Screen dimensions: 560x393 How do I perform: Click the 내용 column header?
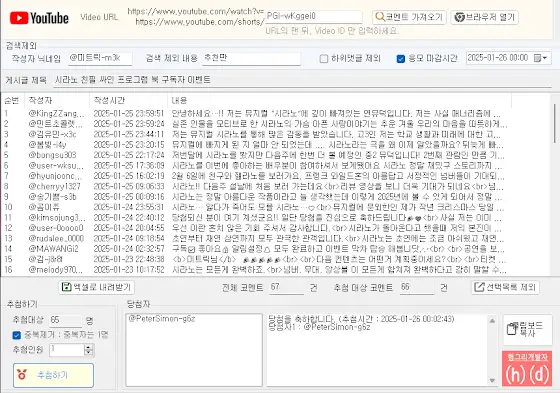pyautogui.click(x=339, y=100)
